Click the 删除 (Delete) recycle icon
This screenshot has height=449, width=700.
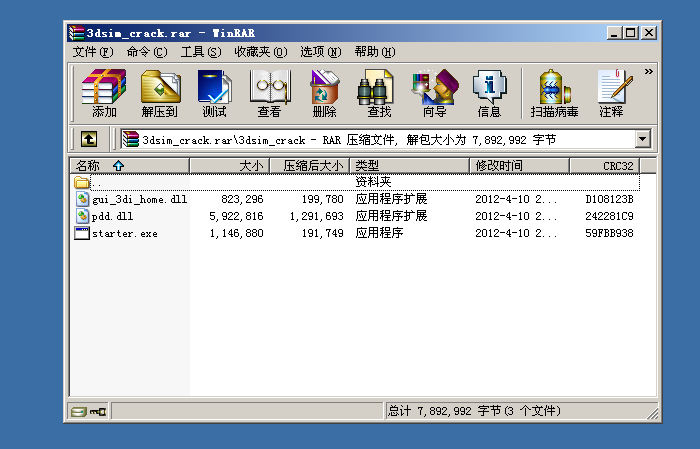click(x=325, y=93)
